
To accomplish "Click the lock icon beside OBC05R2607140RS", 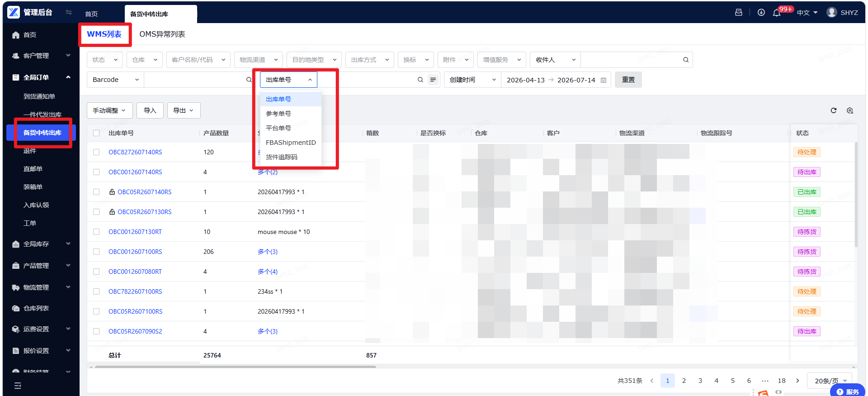I will coord(112,192).
